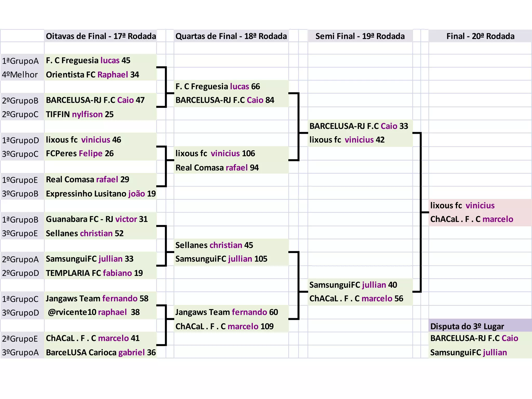Select the Final 20ª Rodada header cell

(480, 36)
